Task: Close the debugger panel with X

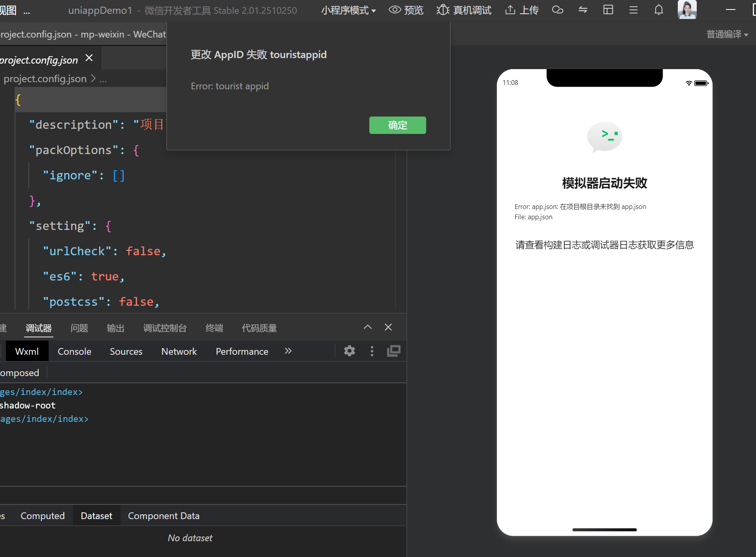Action: (388, 327)
